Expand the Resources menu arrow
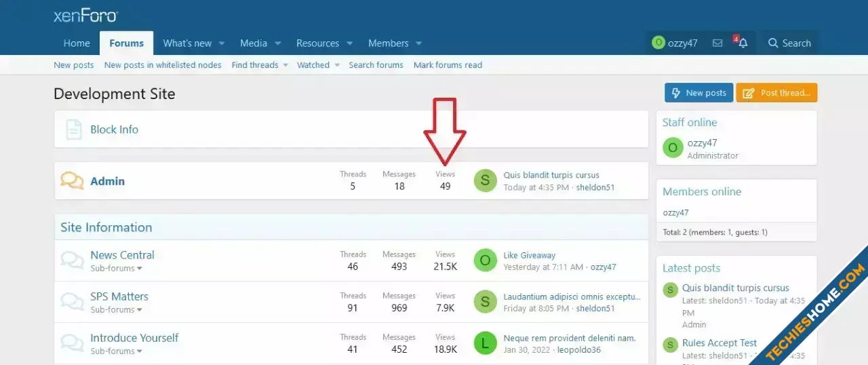Screen dimensions: 868x365 pyautogui.click(x=349, y=43)
